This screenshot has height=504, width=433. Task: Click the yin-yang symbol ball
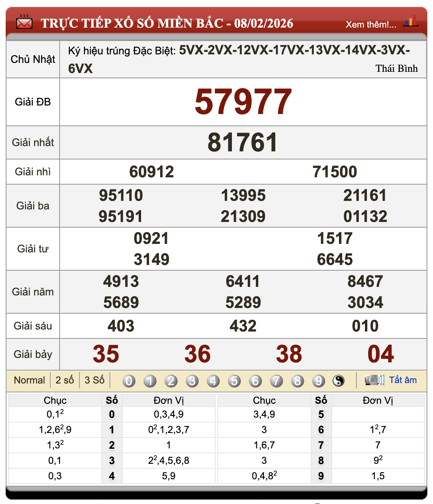coord(339,381)
